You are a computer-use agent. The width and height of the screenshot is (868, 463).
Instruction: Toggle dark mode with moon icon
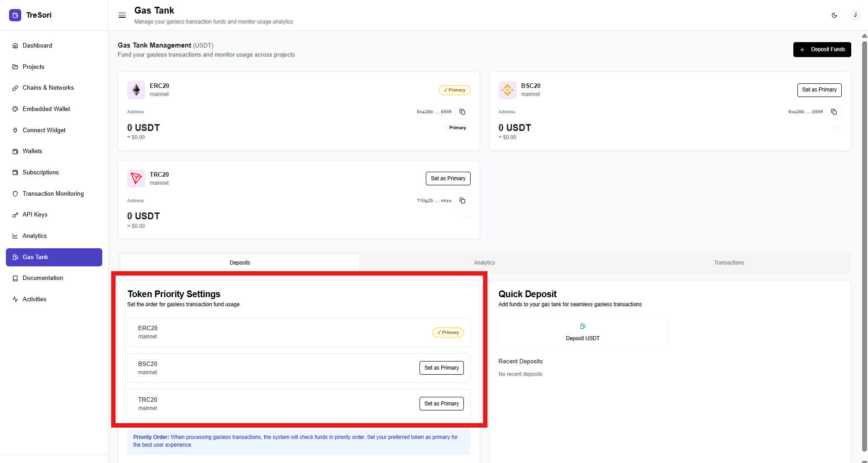834,15
